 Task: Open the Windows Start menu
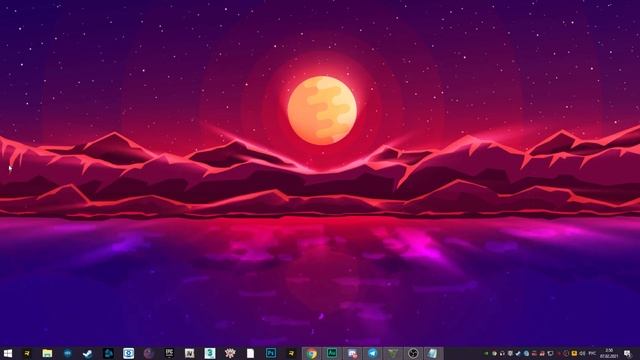(7, 353)
